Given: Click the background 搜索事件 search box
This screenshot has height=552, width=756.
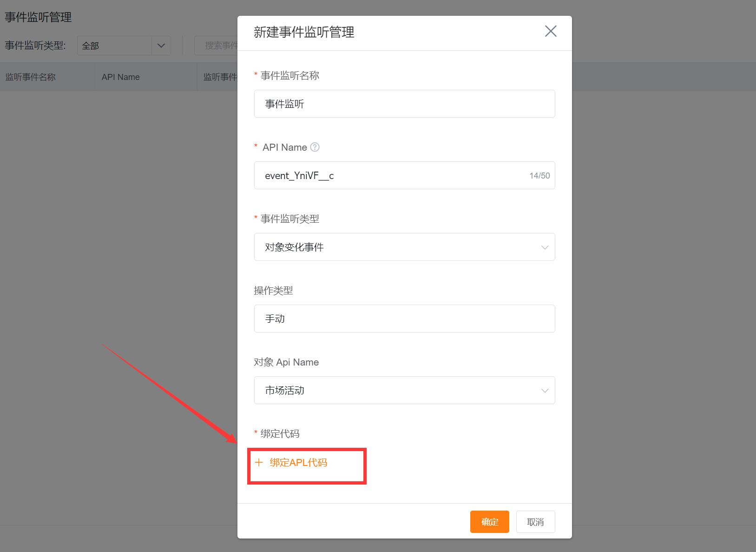Looking at the screenshot, I should [x=217, y=46].
